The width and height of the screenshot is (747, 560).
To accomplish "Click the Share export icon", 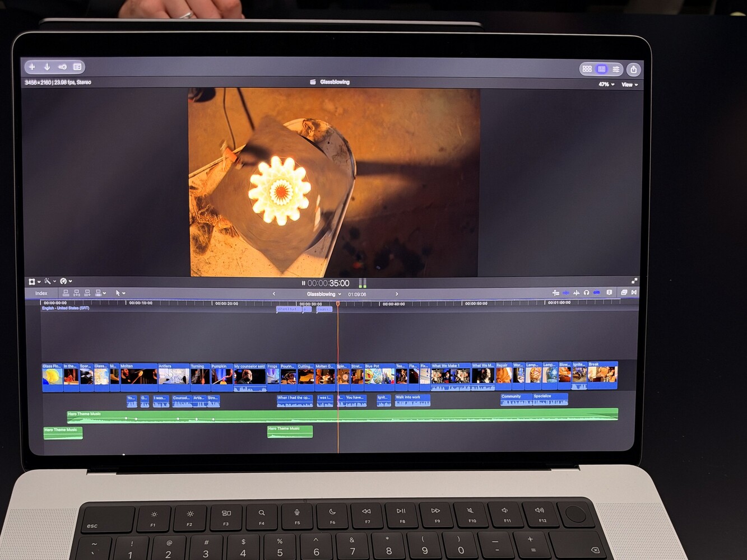I will pos(634,69).
